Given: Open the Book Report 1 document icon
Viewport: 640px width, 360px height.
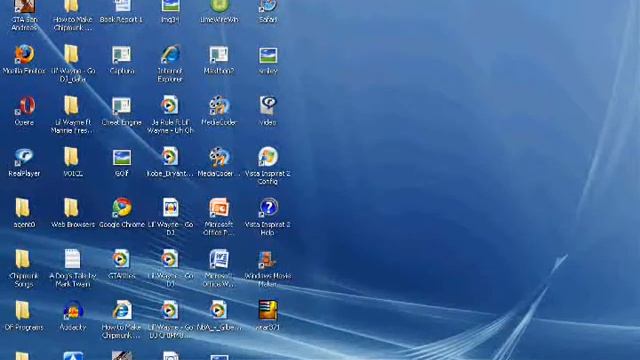Looking at the screenshot, I should pos(122,6).
